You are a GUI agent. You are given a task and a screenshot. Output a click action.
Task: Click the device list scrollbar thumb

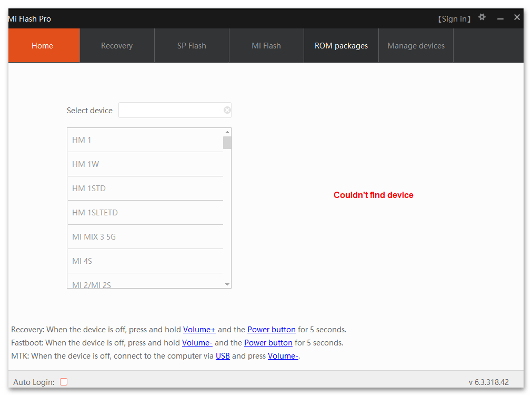tap(227, 143)
